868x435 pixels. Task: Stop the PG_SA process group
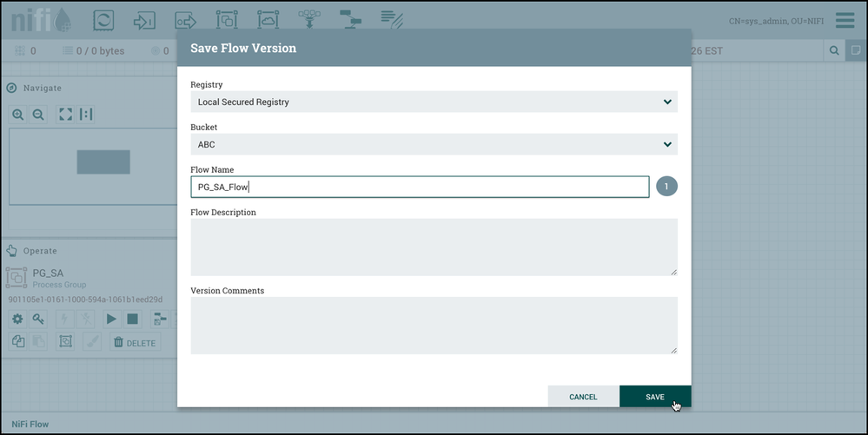pos(132,319)
